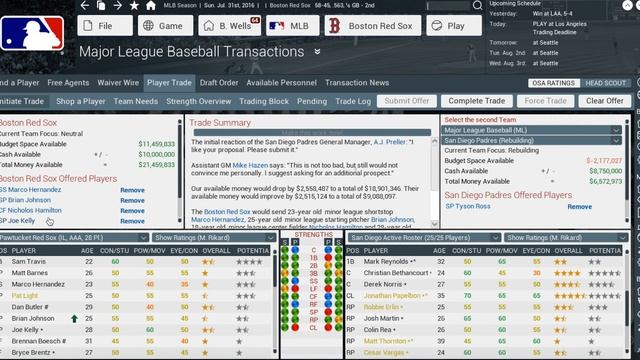
Task: Click the Trade Summary scroll up arrow
Action: click(x=434, y=141)
